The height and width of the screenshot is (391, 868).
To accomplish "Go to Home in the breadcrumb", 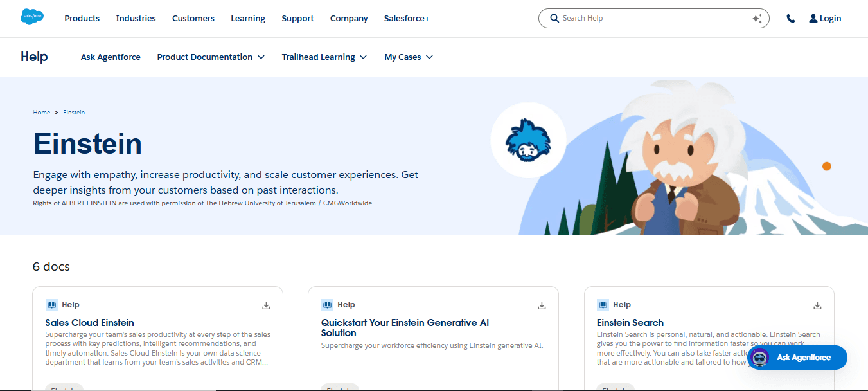I will (42, 113).
